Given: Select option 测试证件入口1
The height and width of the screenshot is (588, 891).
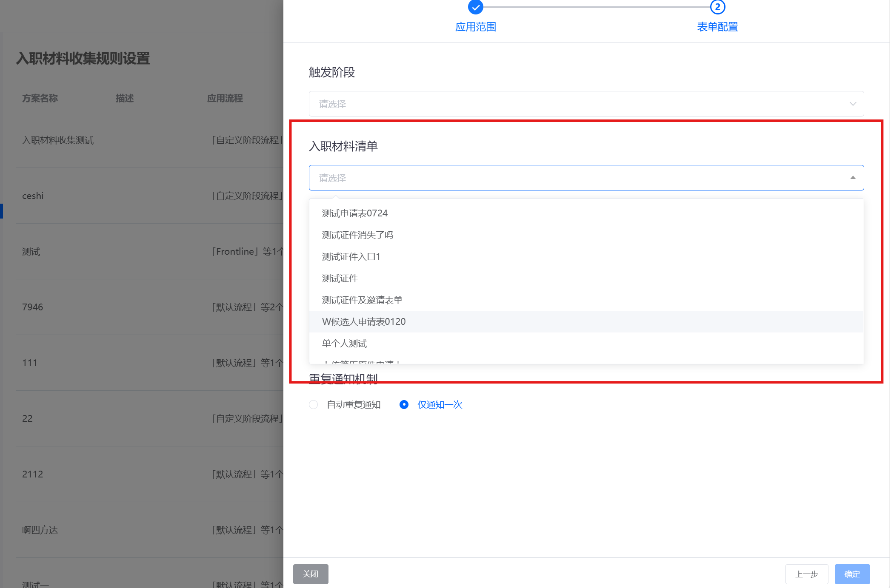Looking at the screenshot, I should point(586,257).
